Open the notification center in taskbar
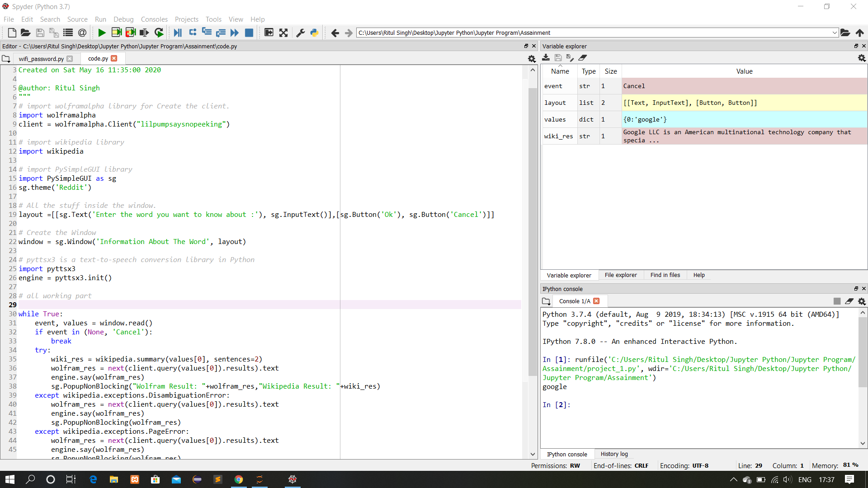This screenshot has height=488, width=868. (849, 479)
